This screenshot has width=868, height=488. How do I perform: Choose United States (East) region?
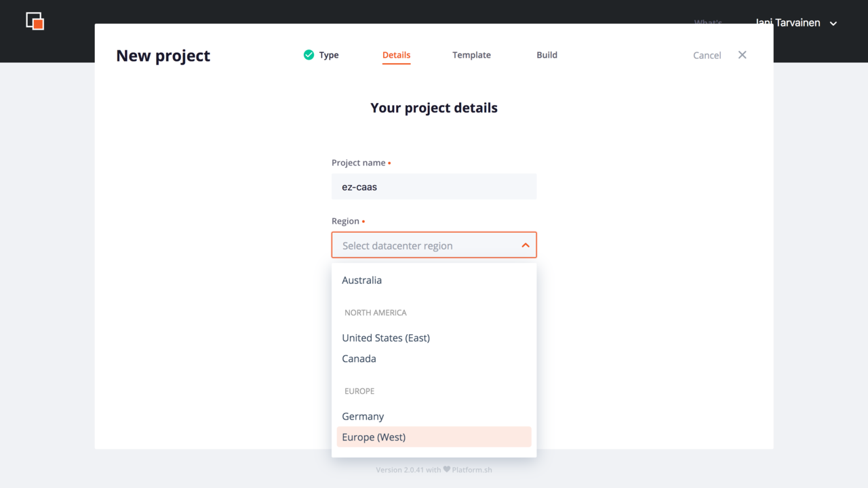[434, 338]
